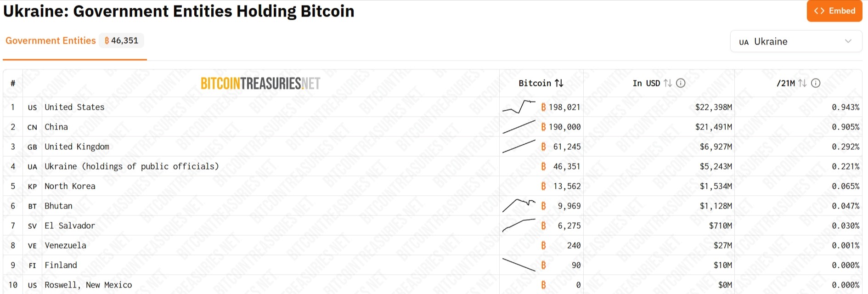Click the dropdown chevron next to Ukraine
The image size is (868, 294).
tap(848, 41)
